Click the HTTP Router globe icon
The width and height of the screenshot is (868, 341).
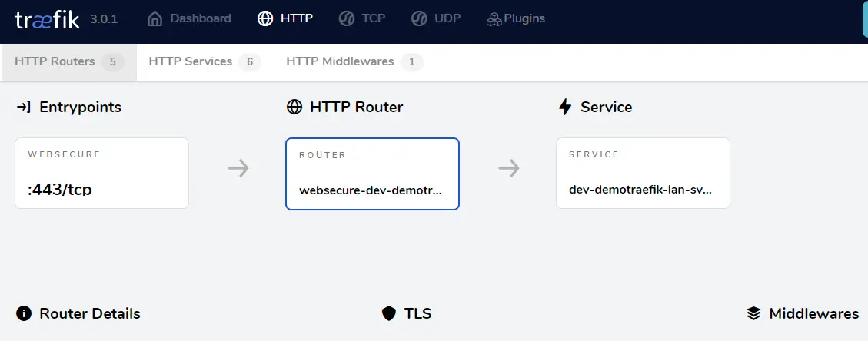(294, 108)
